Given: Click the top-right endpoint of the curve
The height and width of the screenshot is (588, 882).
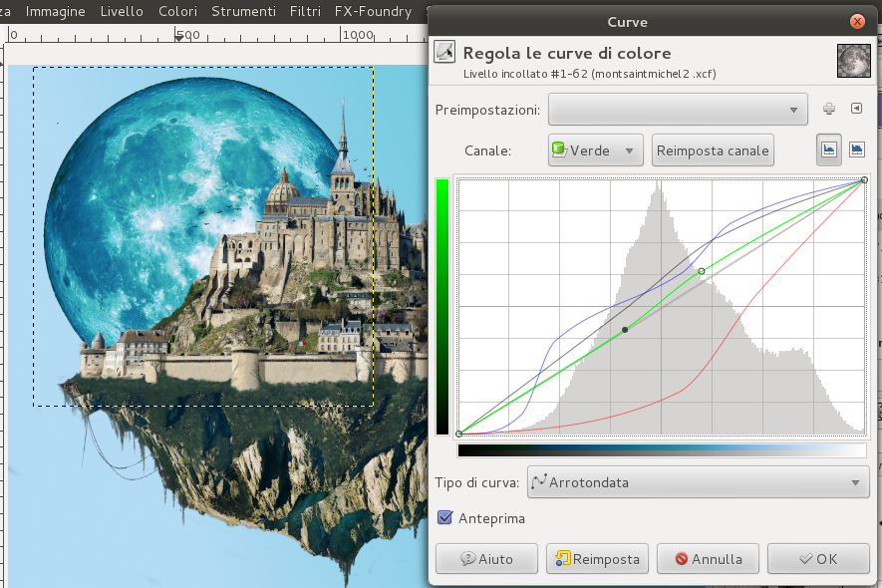Looking at the screenshot, I should [x=865, y=180].
